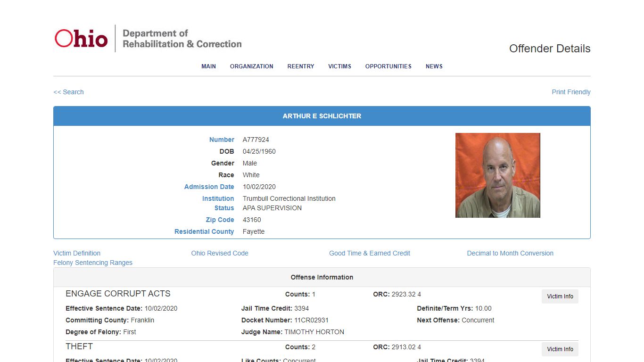This screenshot has width=644, height=362.
Task: Select the Fayette county value
Action: pos(254,231)
